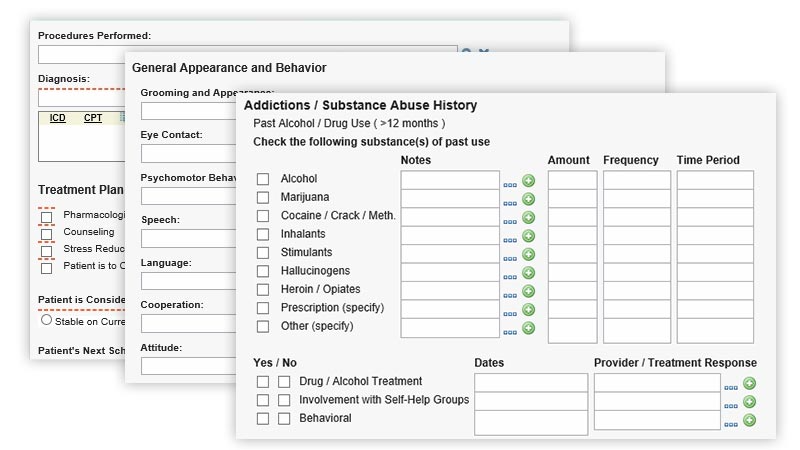
Task: Add entry for Cocaine / Crack / Meth.
Action: tap(529, 218)
